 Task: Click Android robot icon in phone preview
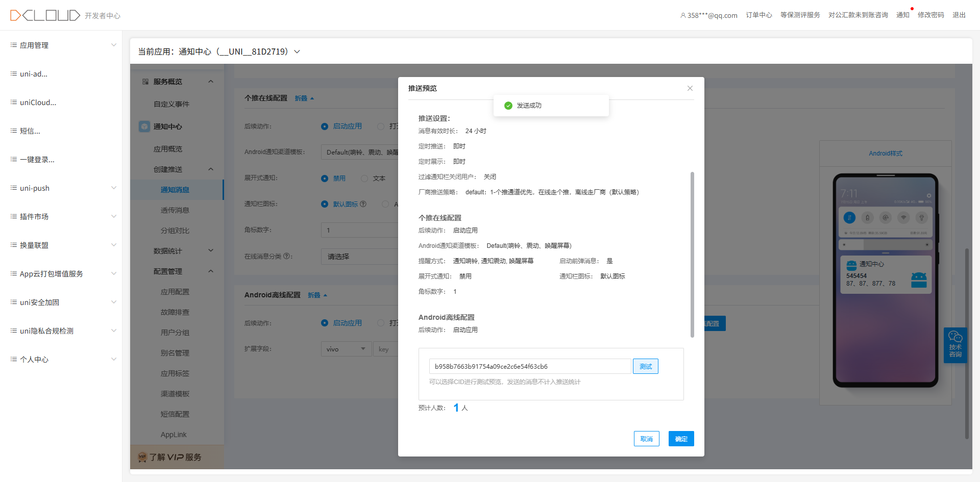tap(919, 280)
